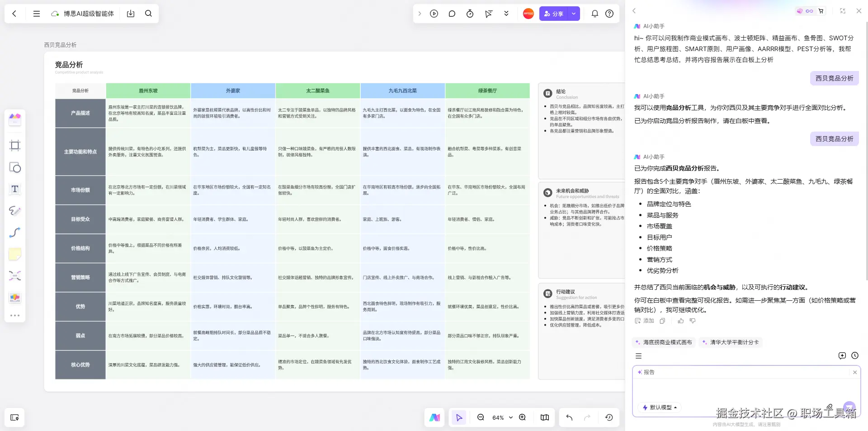Open the image gallery tool
868x431 pixels.
pos(15,298)
